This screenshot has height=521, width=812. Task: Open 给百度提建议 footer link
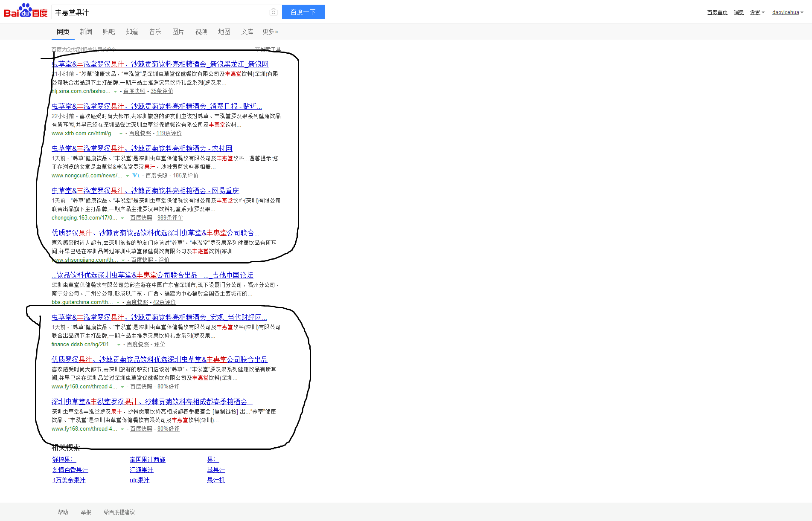tap(119, 512)
